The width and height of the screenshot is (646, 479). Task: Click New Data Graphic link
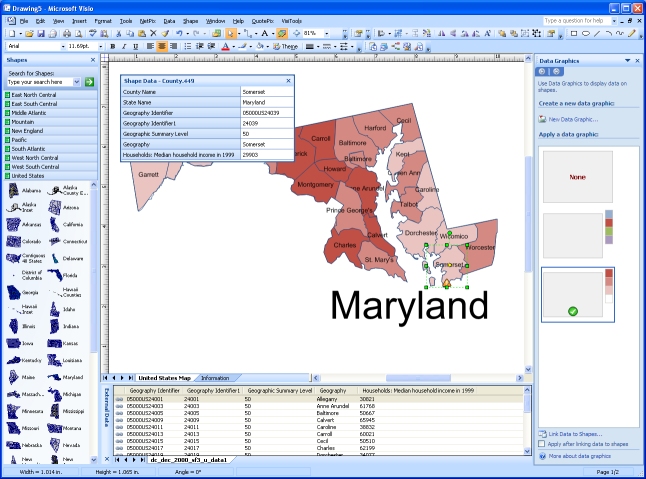coord(573,119)
